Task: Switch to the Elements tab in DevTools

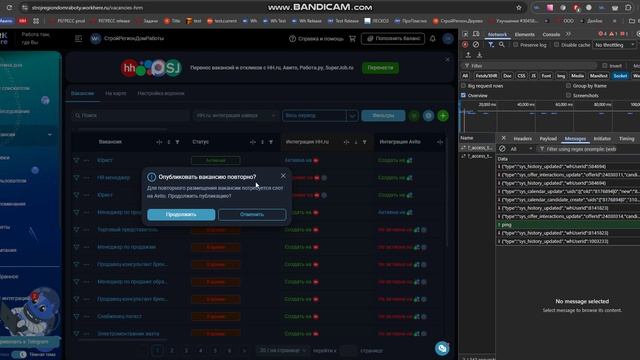Action: pos(524,34)
